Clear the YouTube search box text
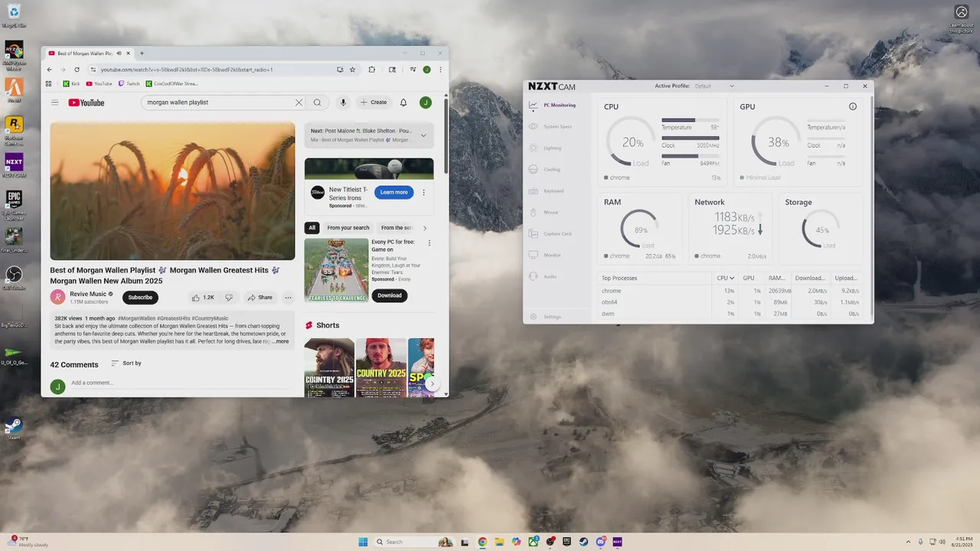This screenshot has height=551, width=980. click(299, 103)
